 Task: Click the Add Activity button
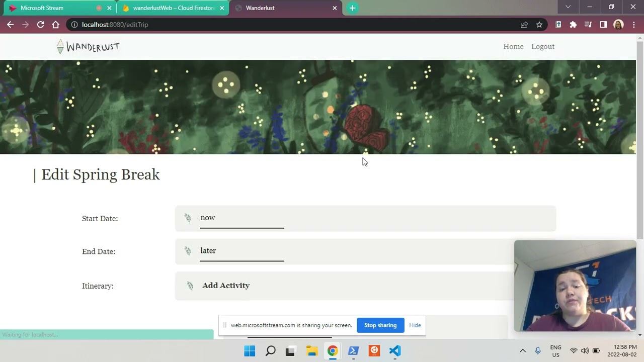pos(226,286)
